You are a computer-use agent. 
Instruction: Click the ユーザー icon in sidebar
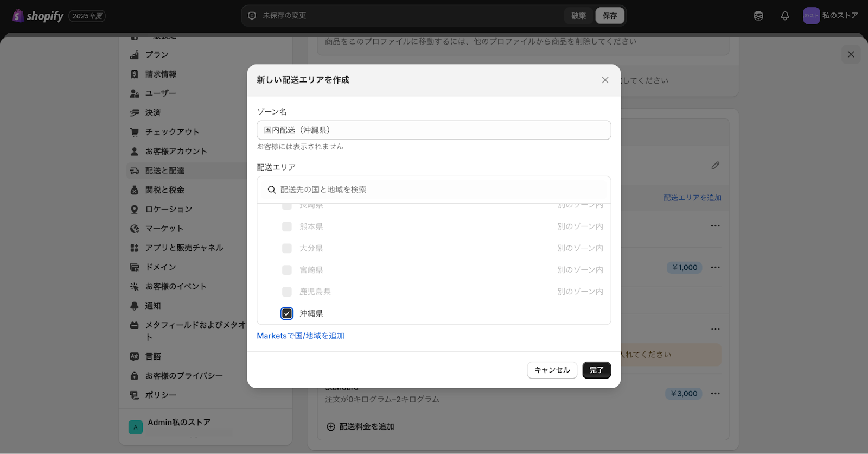pos(135,93)
